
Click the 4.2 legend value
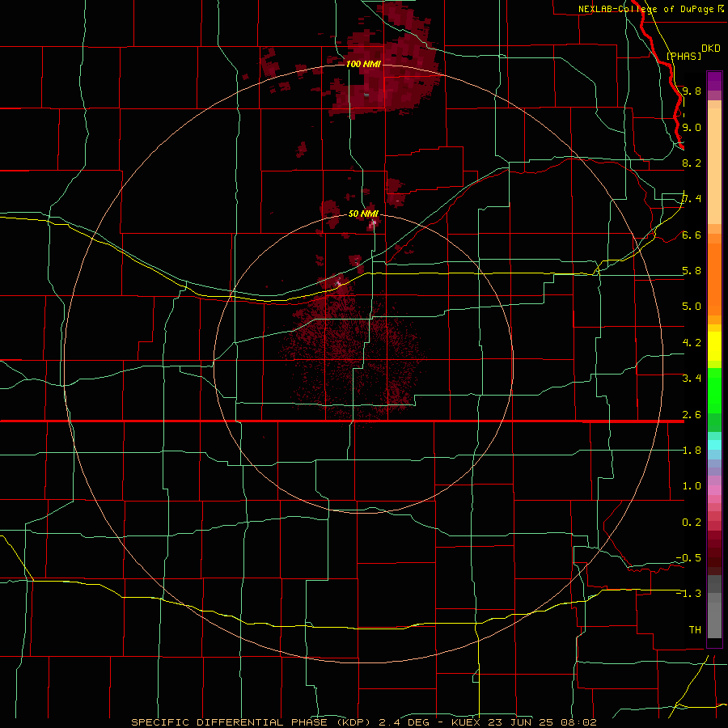[692, 343]
